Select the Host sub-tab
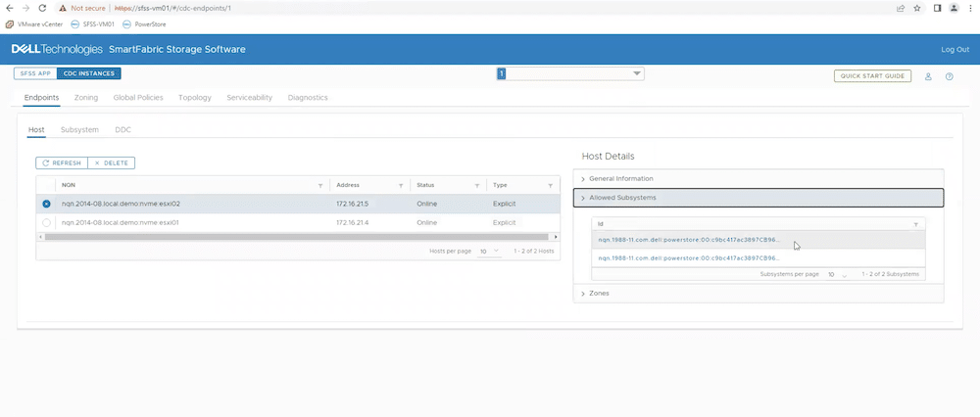Viewport: 980px width, 417px height. pyautogui.click(x=36, y=130)
